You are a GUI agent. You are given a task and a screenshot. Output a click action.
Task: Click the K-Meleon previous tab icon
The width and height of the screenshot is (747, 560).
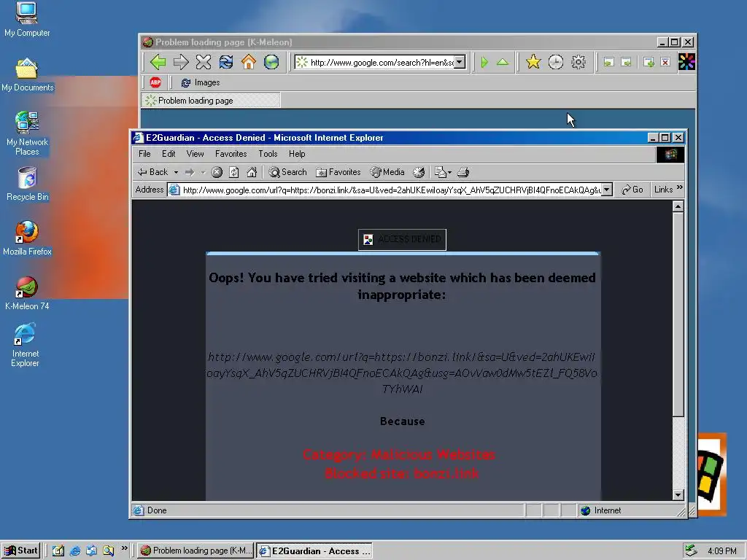(608, 62)
